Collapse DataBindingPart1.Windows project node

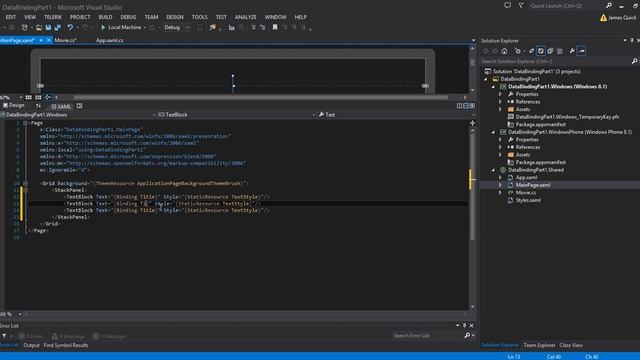coord(493,87)
